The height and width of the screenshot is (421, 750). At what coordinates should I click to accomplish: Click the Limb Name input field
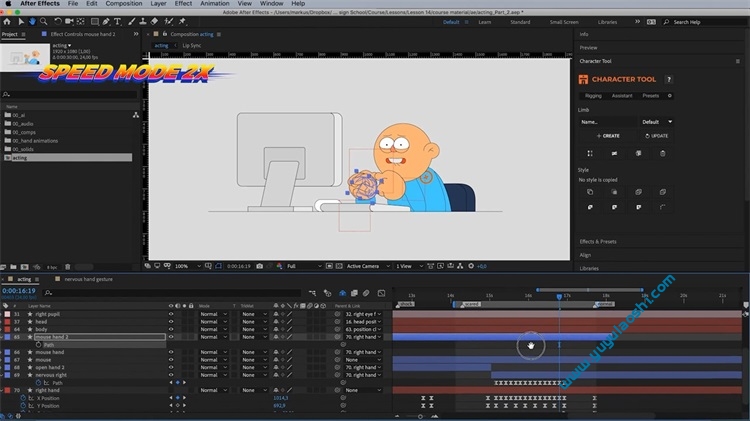[607, 122]
